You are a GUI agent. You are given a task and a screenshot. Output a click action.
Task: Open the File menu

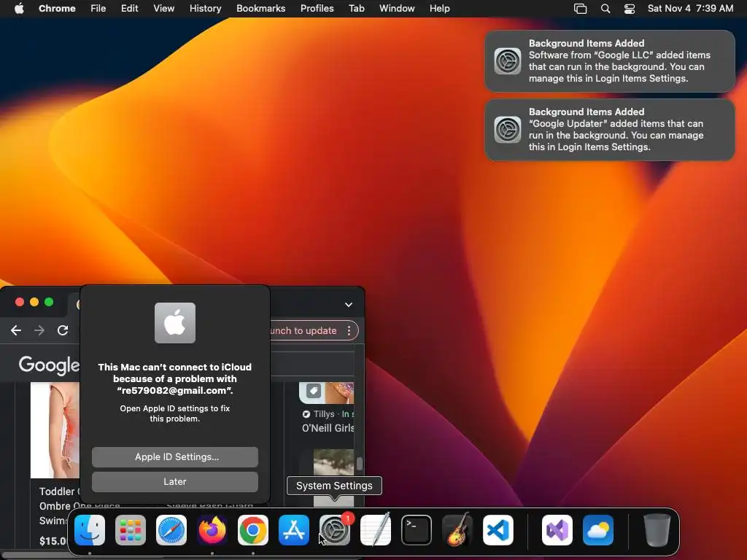point(98,9)
